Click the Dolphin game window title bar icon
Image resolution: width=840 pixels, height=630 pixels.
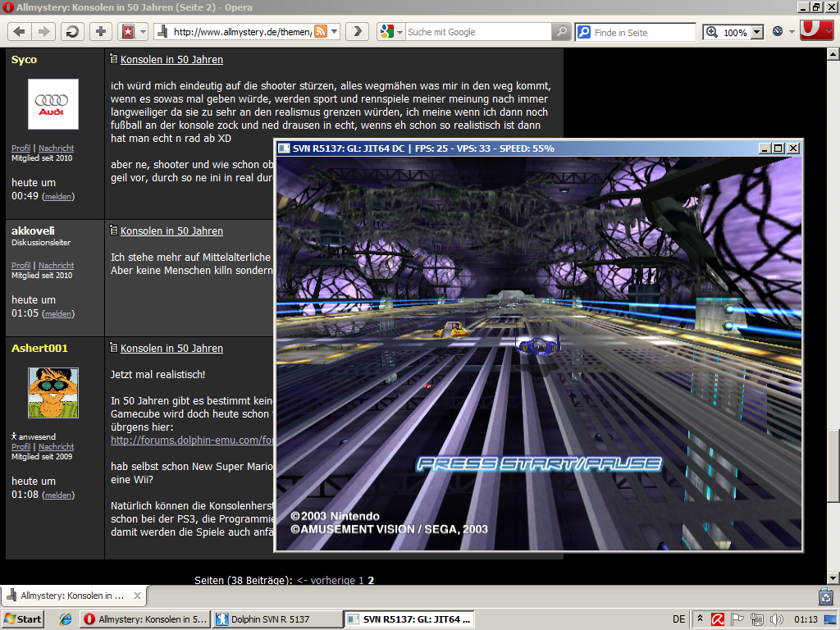point(284,148)
